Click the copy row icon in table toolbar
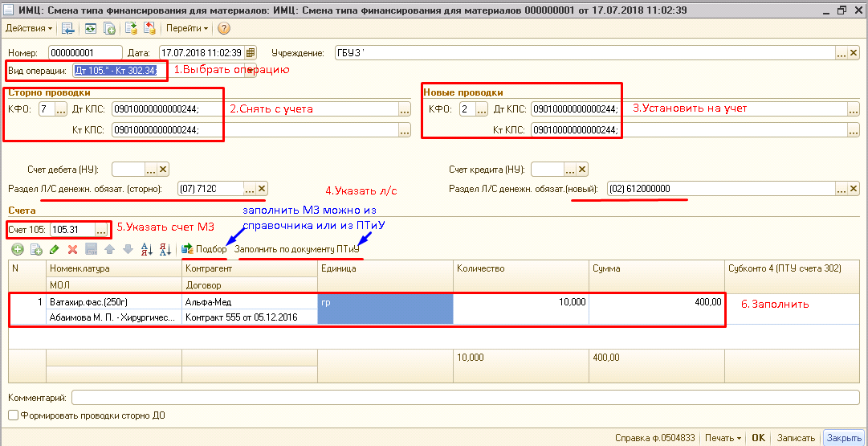868x446 pixels. [x=35, y=250]
